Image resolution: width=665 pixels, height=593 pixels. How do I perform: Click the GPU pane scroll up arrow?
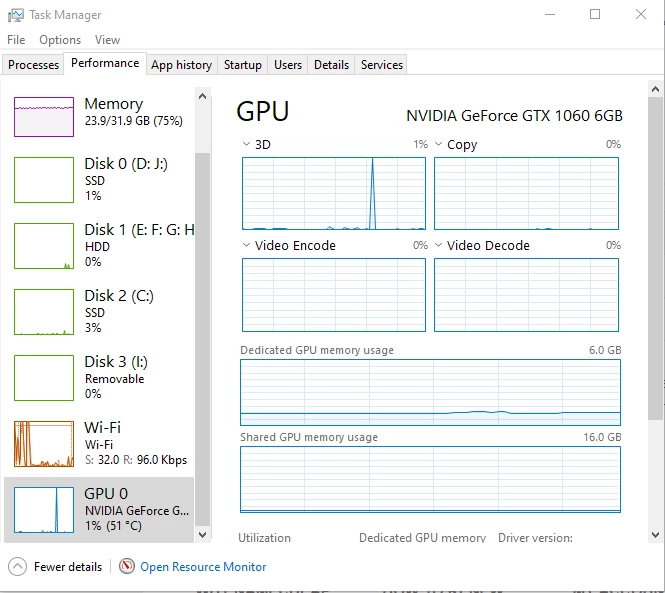pos(655,89)
